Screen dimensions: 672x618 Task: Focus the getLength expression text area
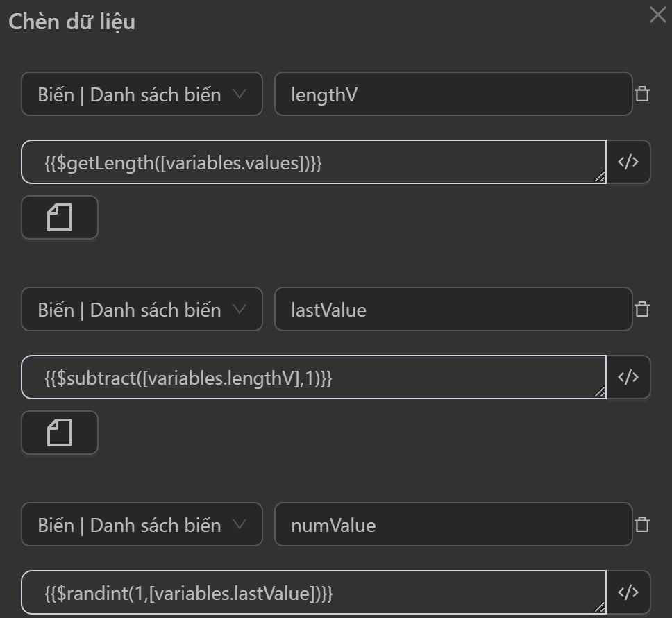click(312, 162)
